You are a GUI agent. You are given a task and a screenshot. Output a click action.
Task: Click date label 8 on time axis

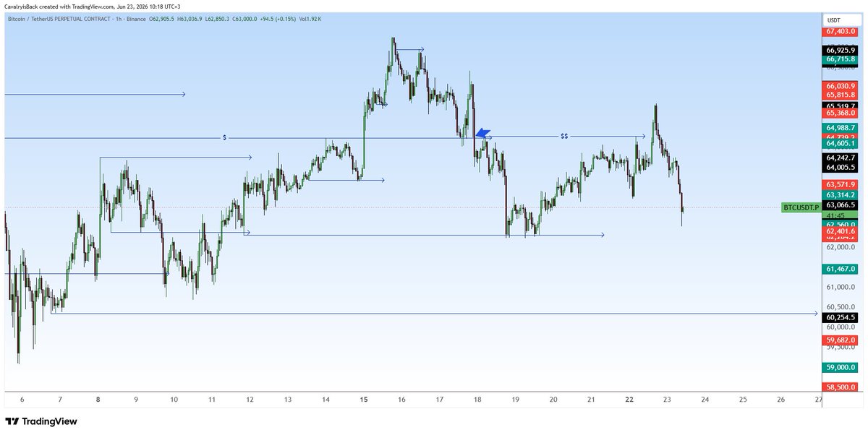point(98,399)
